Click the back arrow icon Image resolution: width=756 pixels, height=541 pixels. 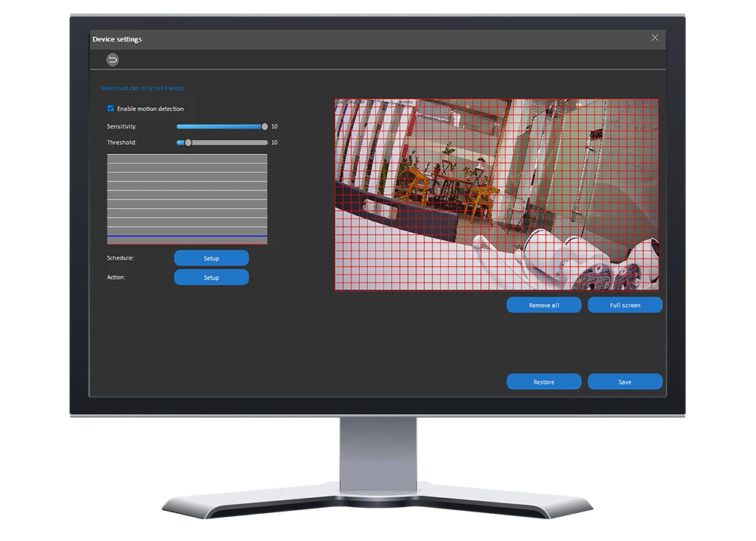click(113, 60)
